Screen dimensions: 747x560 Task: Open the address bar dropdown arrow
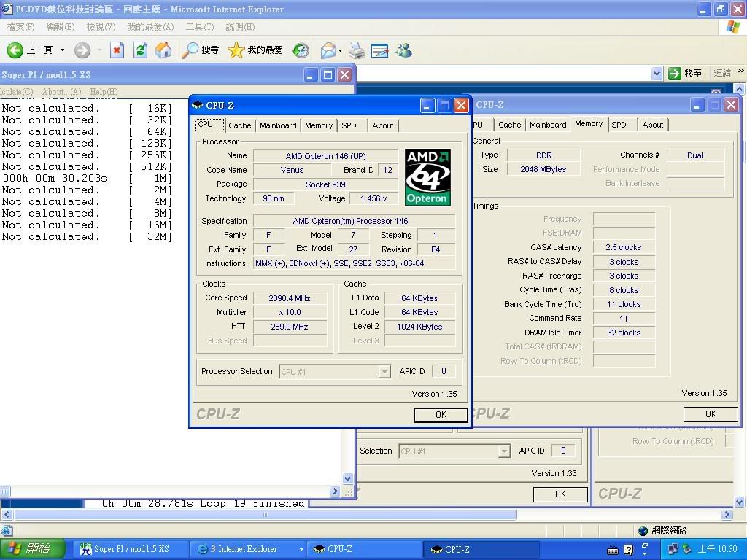tap(656, 74)
